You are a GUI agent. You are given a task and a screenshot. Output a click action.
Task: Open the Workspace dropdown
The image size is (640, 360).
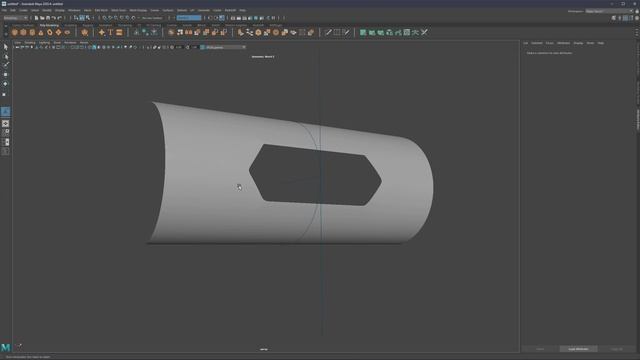coord(610,11)
